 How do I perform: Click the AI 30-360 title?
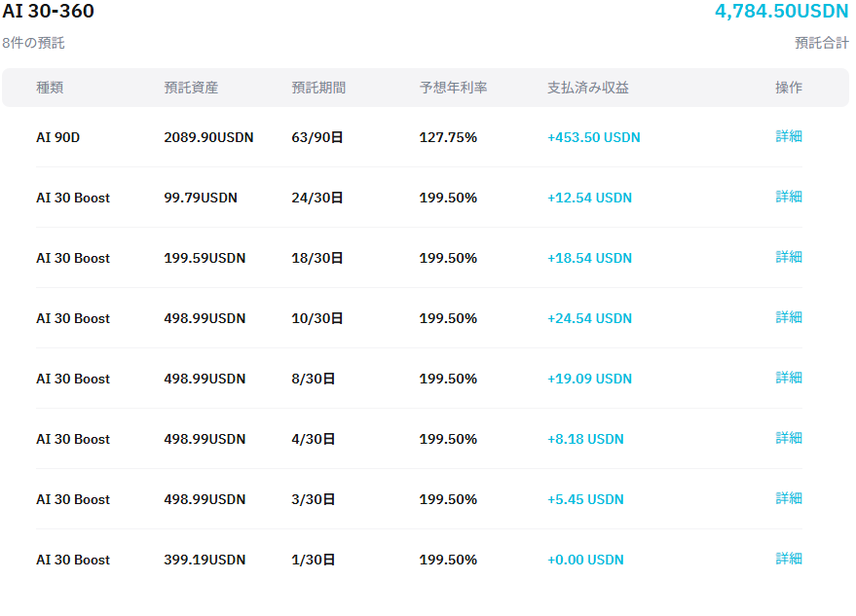[x=49, y=12]
